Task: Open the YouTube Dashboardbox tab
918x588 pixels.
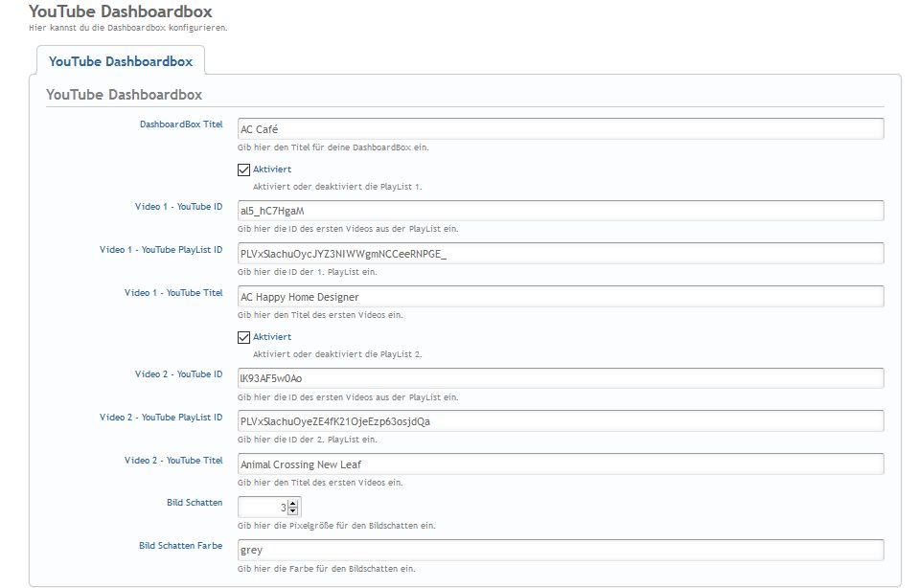Action: tap(121, 61)
